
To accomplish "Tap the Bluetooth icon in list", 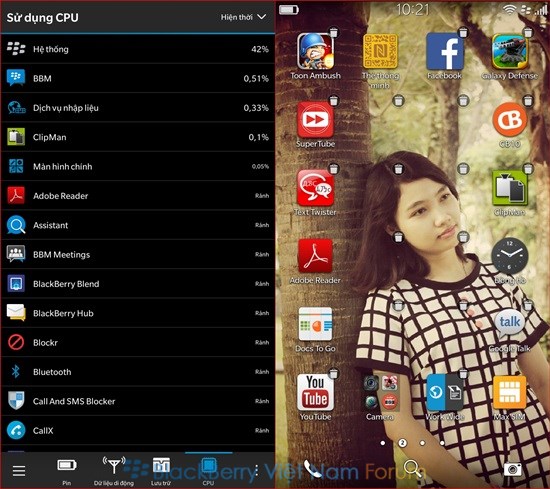I will point(16,371).
